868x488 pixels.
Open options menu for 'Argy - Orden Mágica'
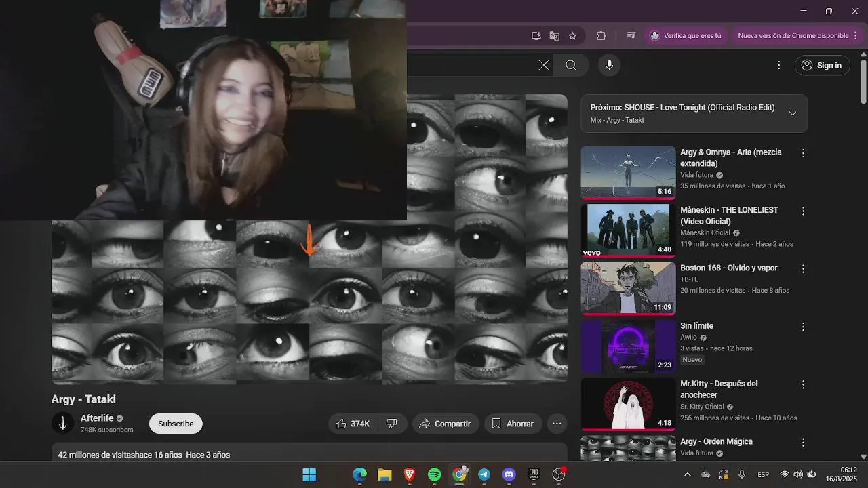(x=803, y=442)
